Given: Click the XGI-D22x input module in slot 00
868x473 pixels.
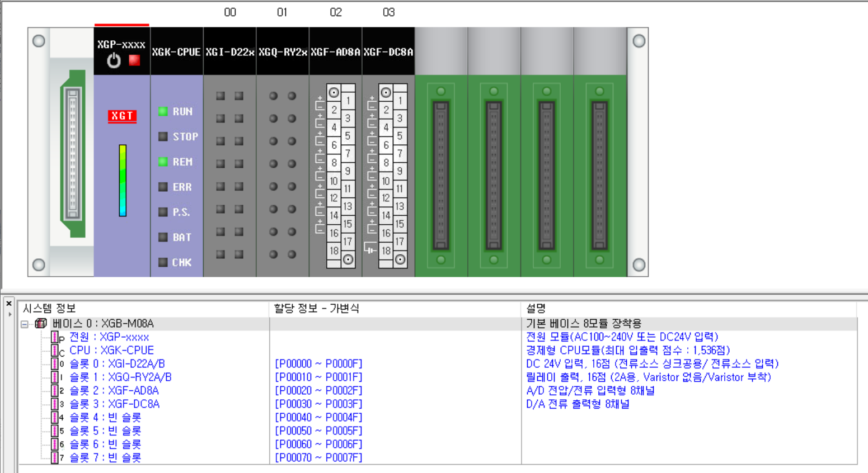Looking at the screenshot, I should click(229, 168).
